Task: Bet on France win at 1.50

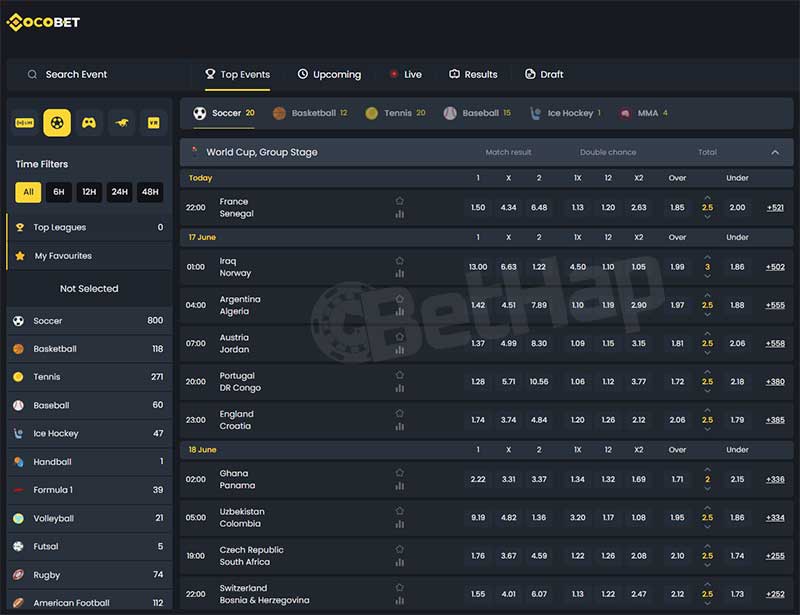Action: pos(478,208)
